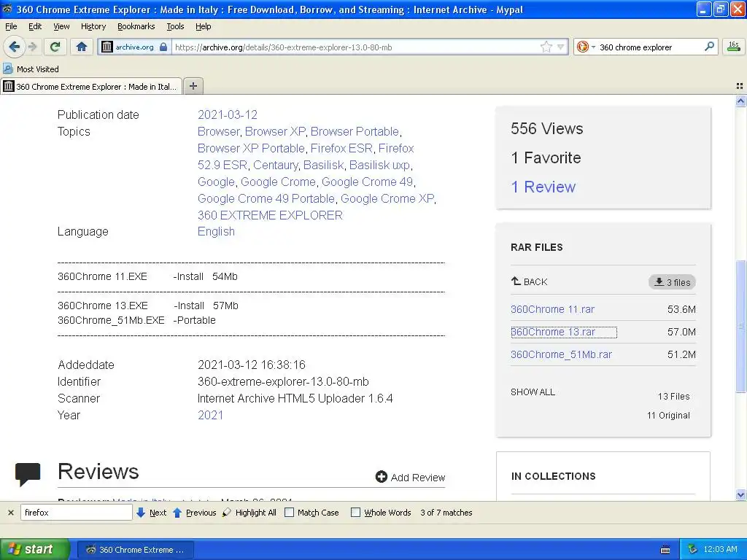Enable the Match Case checkbox

point(289,513)
